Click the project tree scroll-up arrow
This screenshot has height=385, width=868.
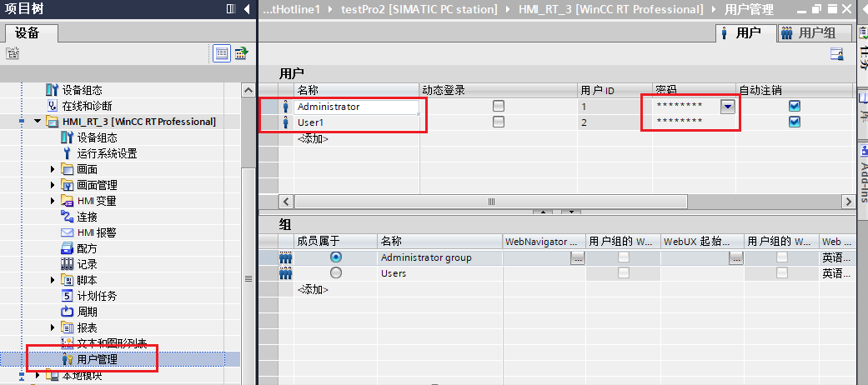tap(248, 90)
